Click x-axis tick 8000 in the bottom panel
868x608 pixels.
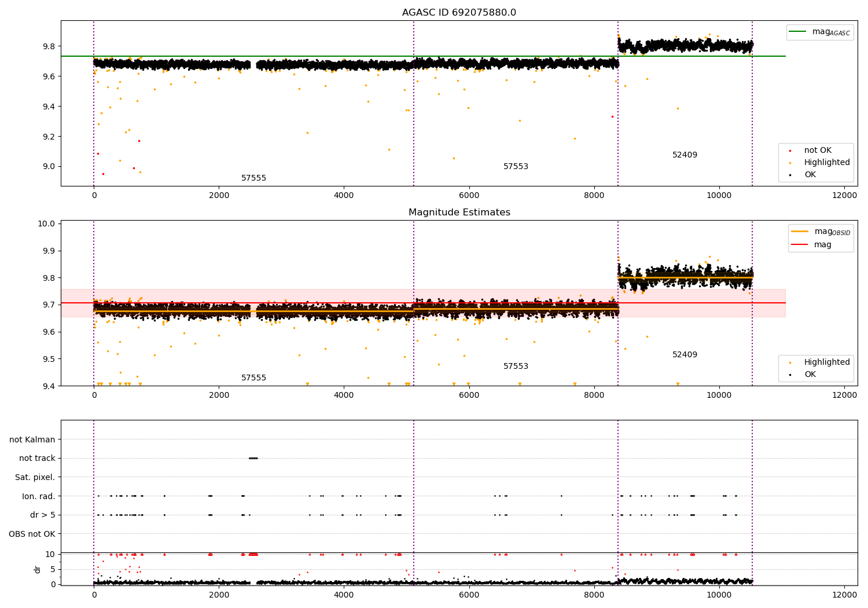(x=594, y=595)
